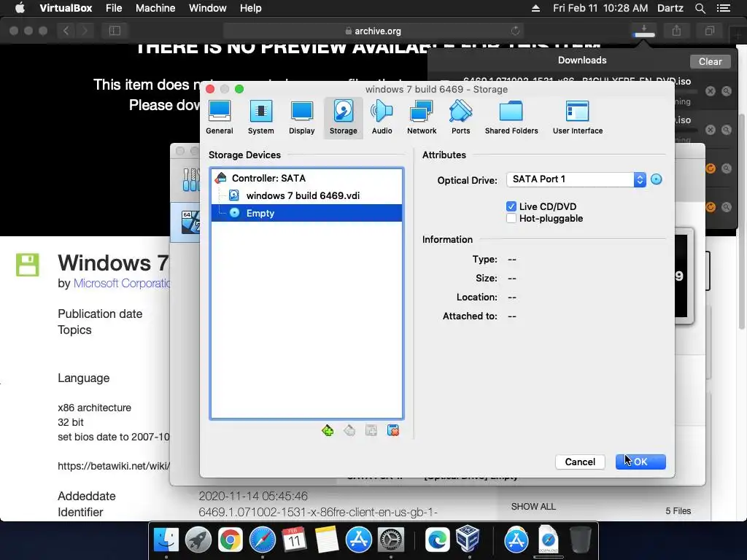The image size is (747, 560).
Task: Open System Preferences from the Dock
Action: [391, 540]
